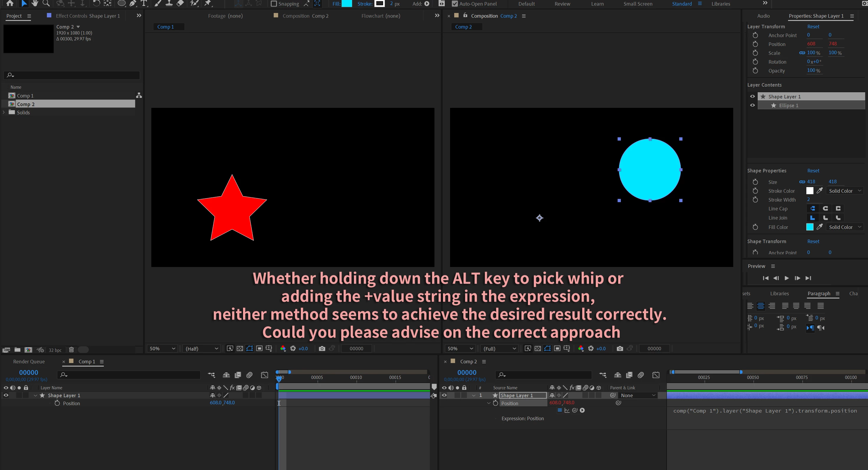868x470 pixels.
Task: Open the Parent & Link None dropdown
Action: click(638, 395)
